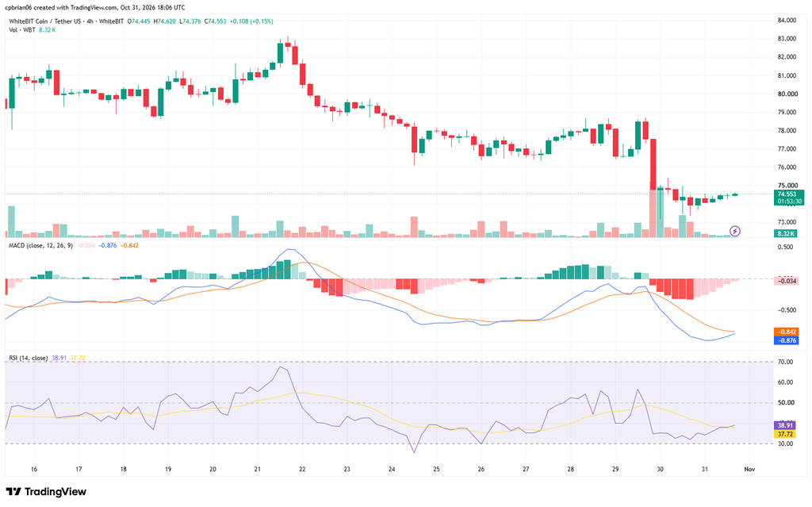Image resolution: width=812 pixels, height=507 pixels.
Task: Click the 82.000 price axis label
Action: [x=787, y=57]
